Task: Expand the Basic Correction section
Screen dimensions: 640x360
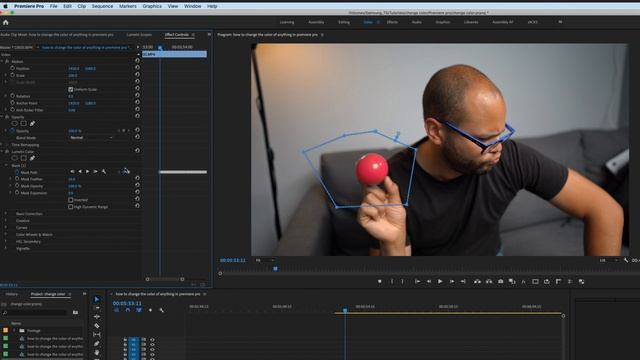Action: (x=6, y=214)
